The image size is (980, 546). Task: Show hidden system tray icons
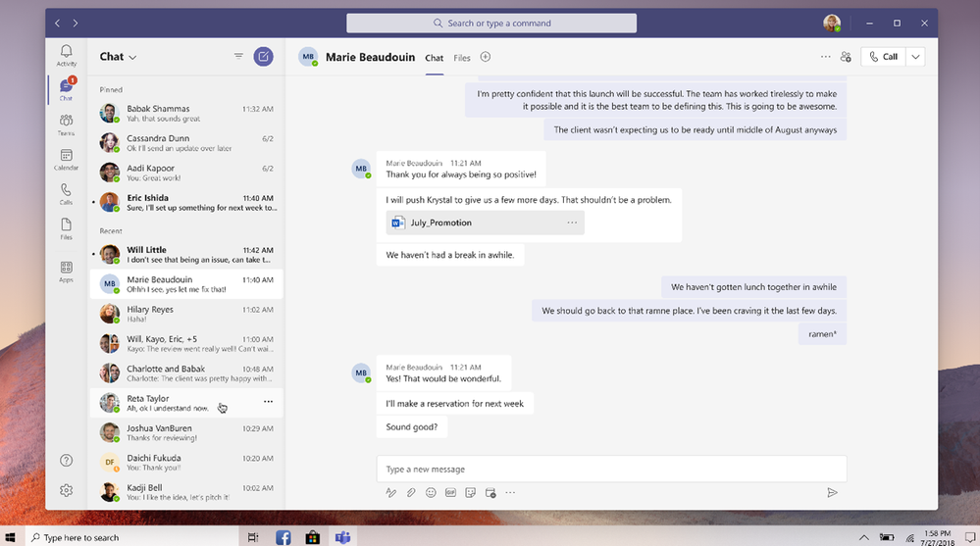[863, 537]
